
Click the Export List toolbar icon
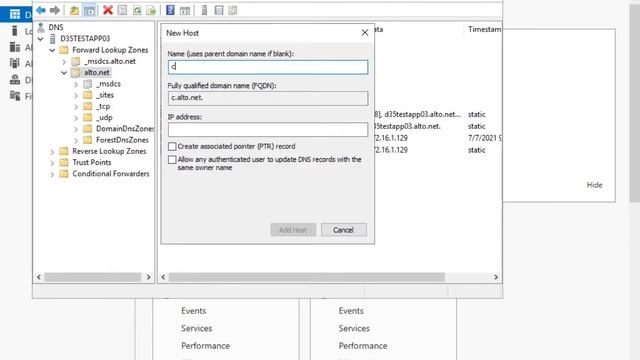tap(151, 10)
